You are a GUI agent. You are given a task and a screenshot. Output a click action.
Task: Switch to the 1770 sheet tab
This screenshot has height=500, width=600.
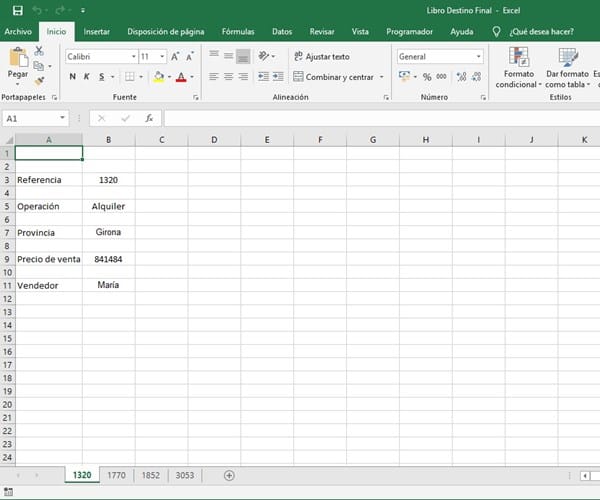point(116,475)
